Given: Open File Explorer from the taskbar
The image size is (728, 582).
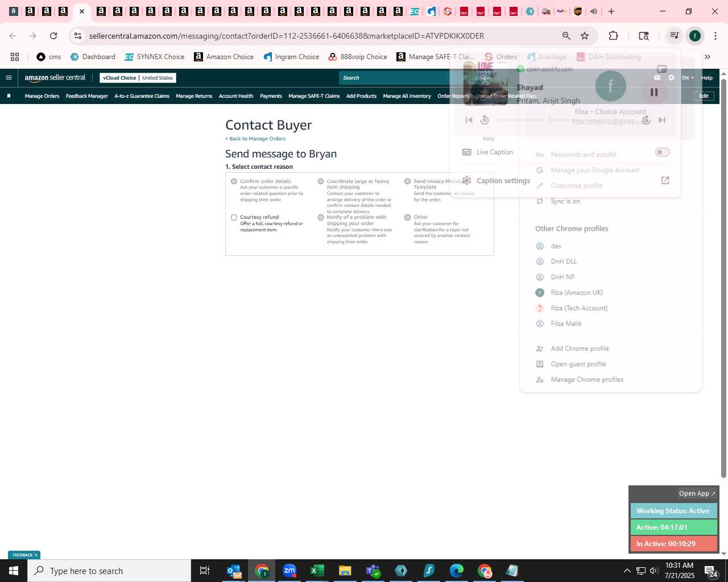Looking at the screenshot, I should pos(345,571).
